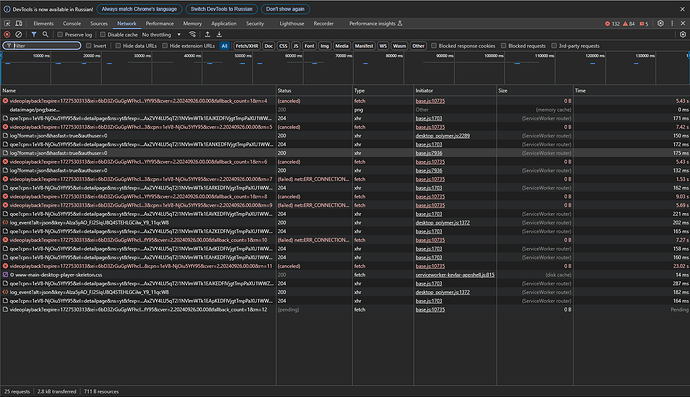Open network conditions wifi icon
This screenshot has height=397, width=690.
(x=192, y=34)
